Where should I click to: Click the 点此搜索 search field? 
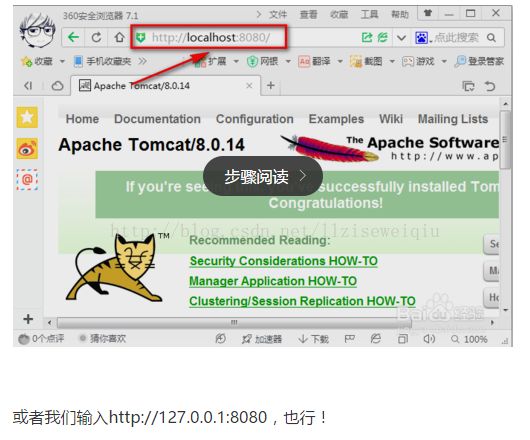pyautogui.click(x=456, y=38)
